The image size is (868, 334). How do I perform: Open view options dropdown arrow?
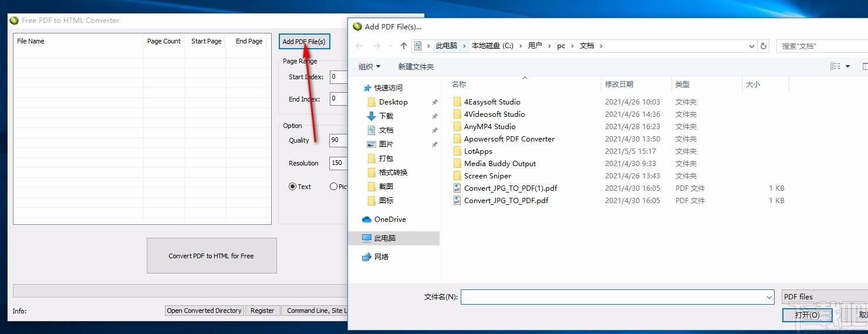pos(847,66)
